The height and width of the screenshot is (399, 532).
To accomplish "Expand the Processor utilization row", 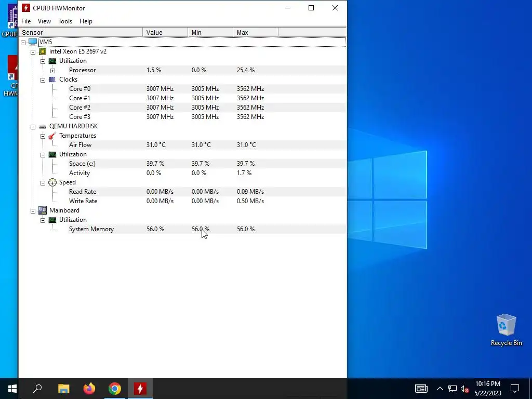I will tap(52, 71).
